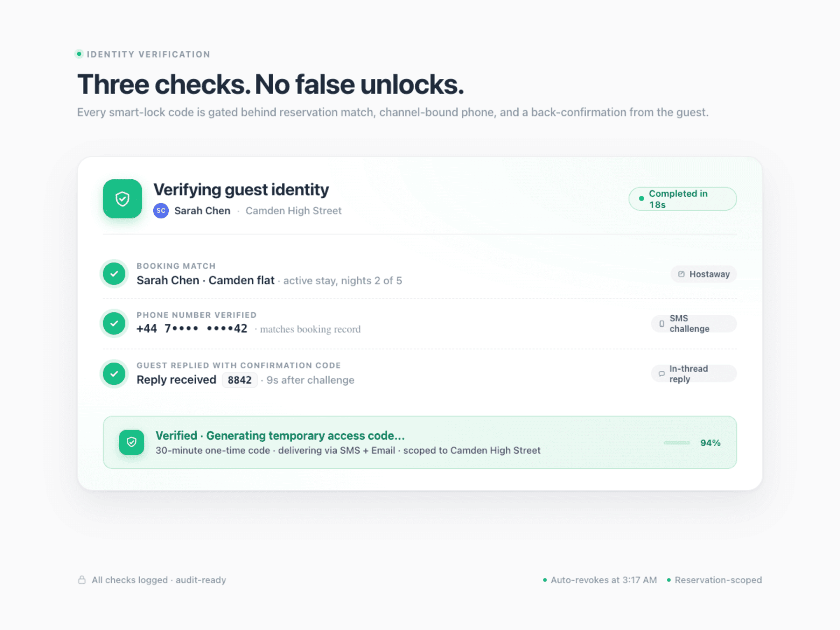The image size is (840, 630).
Task: Click the green dot in the Completed in 18s pill
Action: coord(642,198)
